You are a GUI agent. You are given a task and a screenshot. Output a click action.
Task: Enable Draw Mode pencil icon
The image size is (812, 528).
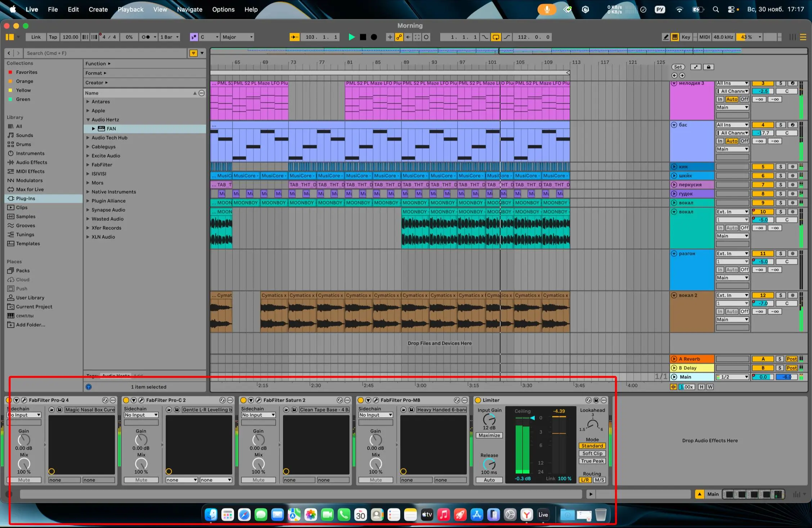point(666,37)
